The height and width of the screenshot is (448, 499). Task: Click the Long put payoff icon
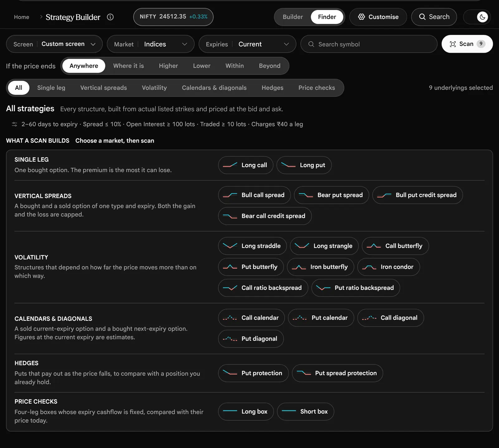coord(288,165)
